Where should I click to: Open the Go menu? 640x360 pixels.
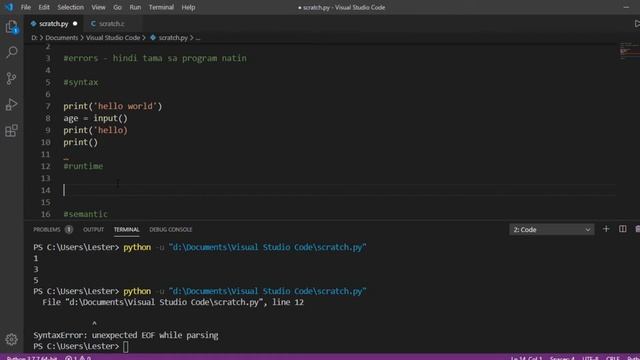pyautogui.click(x=117, y=7)
